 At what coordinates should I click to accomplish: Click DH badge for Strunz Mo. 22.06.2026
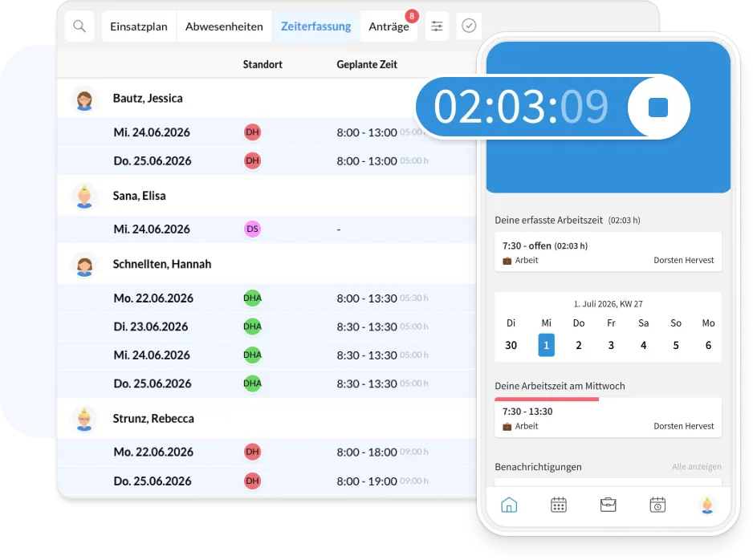252,452
